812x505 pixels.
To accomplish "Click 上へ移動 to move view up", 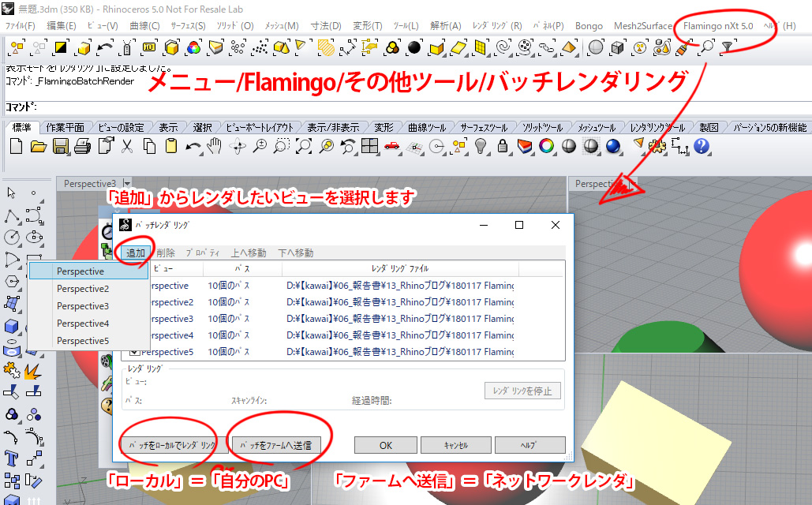I will click(249, 252).
